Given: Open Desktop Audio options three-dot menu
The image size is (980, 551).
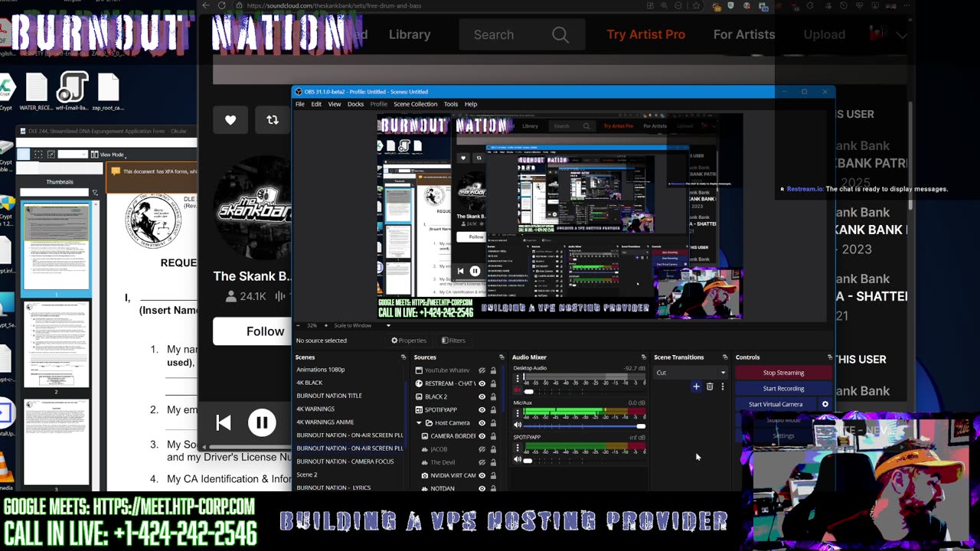Looking at the screenshot, I should point(518,378).
